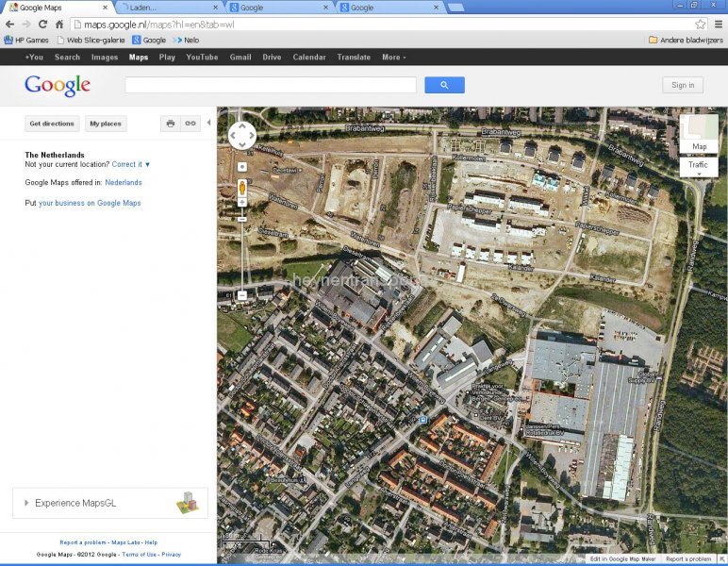Click the show my location button
728x566 pixels.
242,167
